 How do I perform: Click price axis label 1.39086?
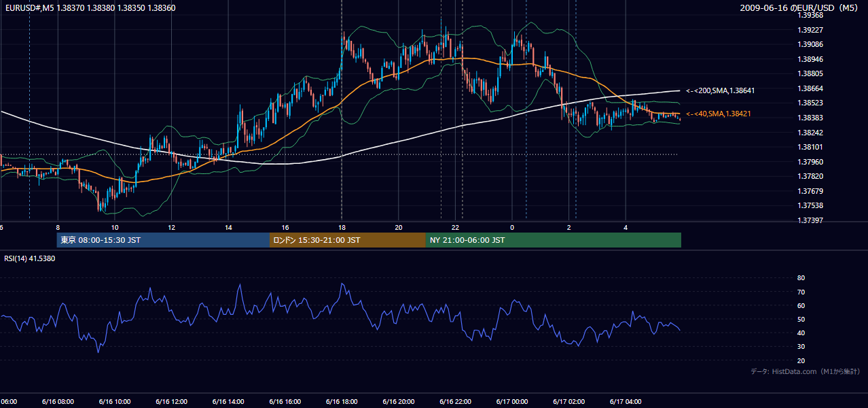[x=811, y=44]
